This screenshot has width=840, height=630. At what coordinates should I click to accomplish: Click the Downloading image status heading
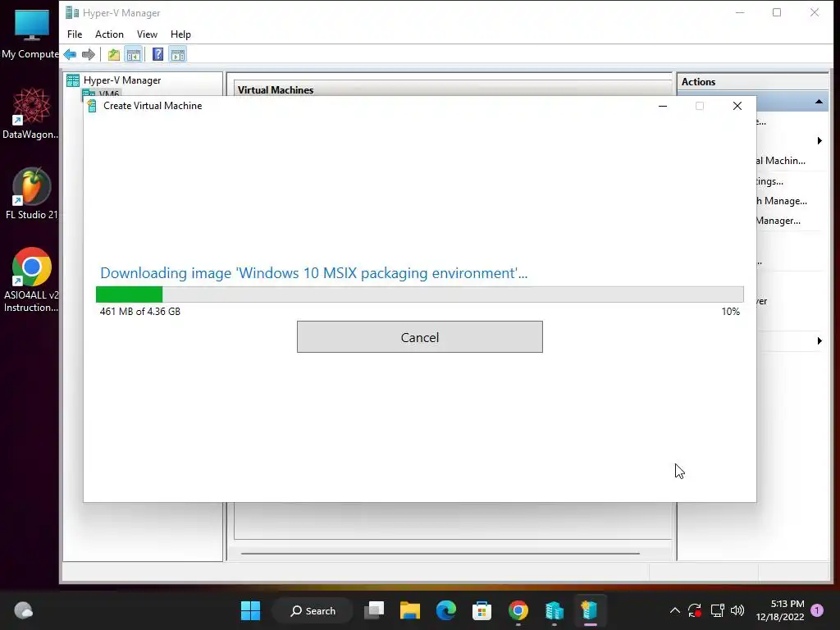314,273
